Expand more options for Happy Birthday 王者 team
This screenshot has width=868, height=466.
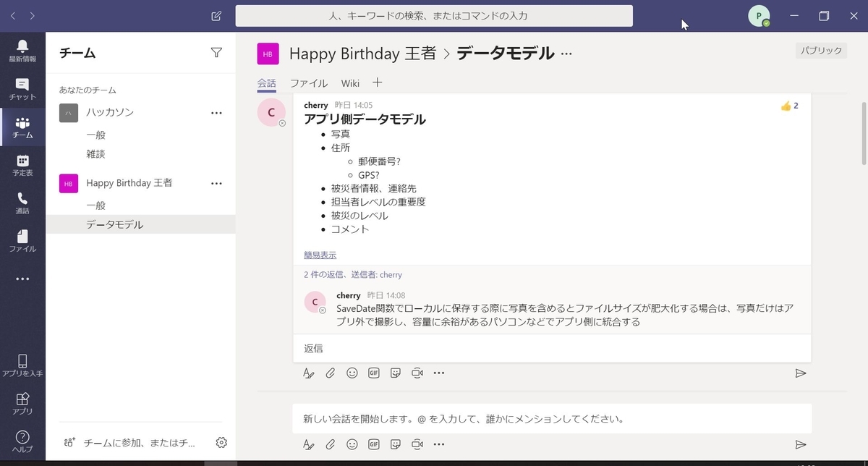(x=216, y=183)
